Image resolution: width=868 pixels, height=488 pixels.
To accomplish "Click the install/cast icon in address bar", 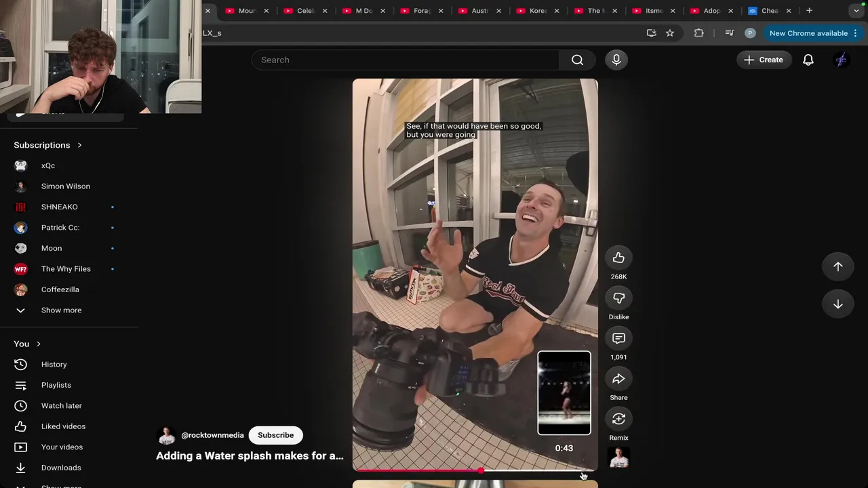I will (x=651, y=33).
